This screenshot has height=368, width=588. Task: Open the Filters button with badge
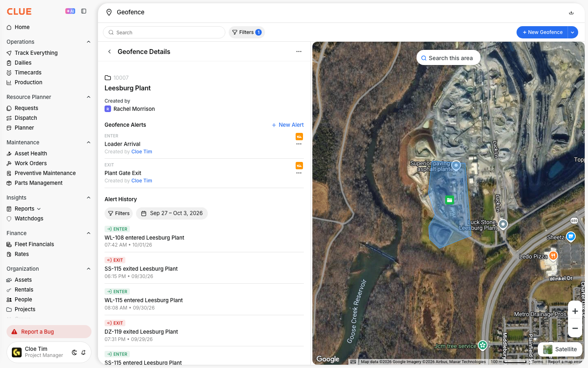[x=247, y=32]
